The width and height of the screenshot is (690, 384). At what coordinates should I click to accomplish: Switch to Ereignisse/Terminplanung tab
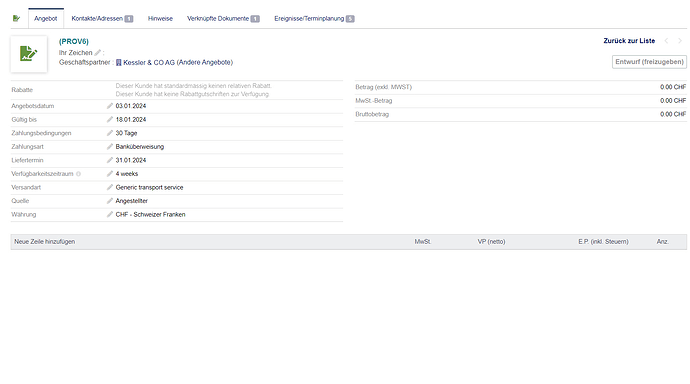coord(314,18)
